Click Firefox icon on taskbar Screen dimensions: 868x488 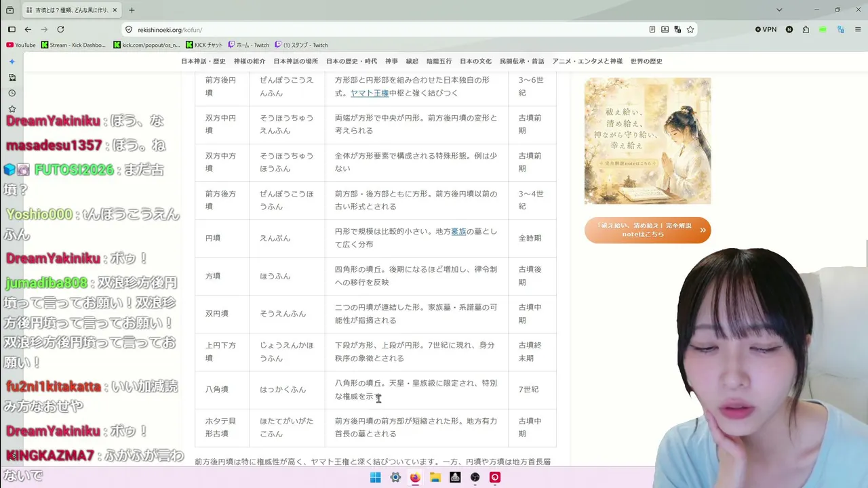click(x=415, y=477)
